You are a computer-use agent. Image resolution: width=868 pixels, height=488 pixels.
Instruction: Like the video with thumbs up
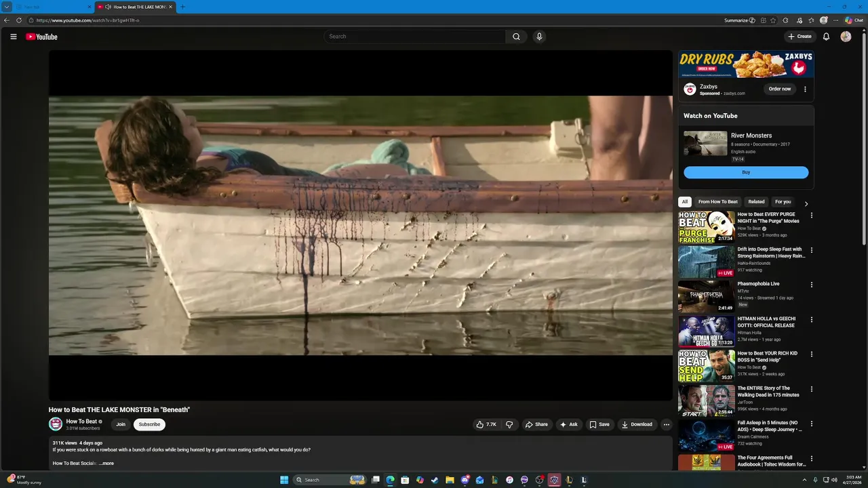click(x=486, y=424)
